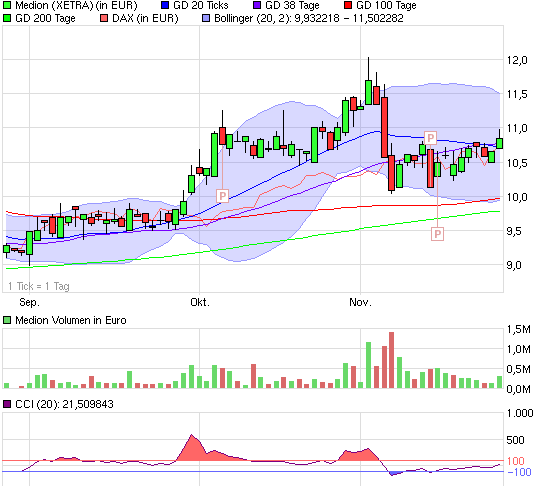
Task: Click the 10,0 price axis label
Action: [x=517, y=197]
